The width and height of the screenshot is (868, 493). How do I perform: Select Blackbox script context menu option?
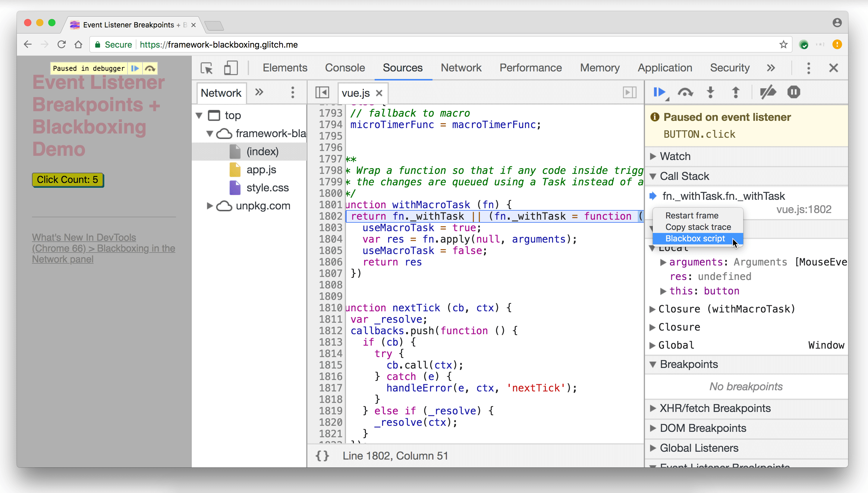click(x=695, y=238)
